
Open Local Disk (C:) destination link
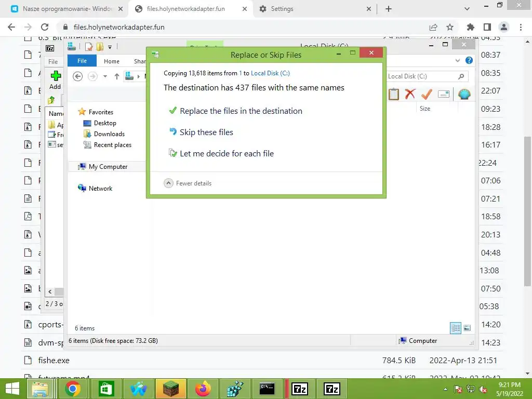tap(270, 73)
